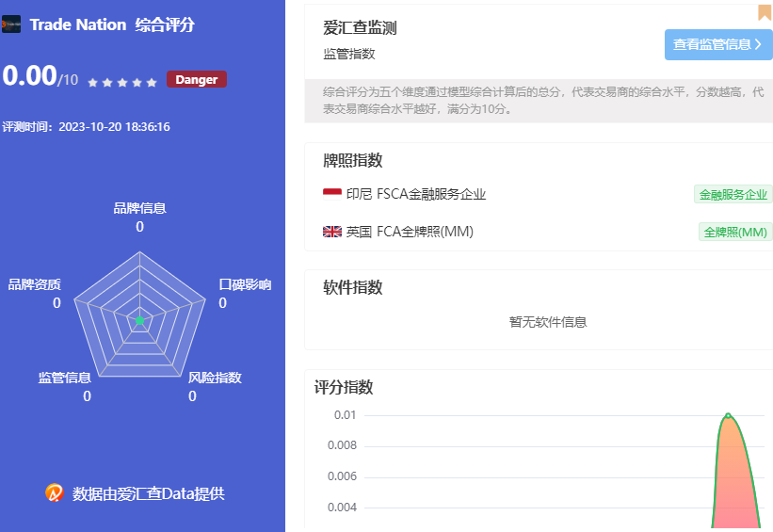The image size is (773, 532).
Task: Click the 评测时间 timestamp text
Action: click(x=86, y=127)
